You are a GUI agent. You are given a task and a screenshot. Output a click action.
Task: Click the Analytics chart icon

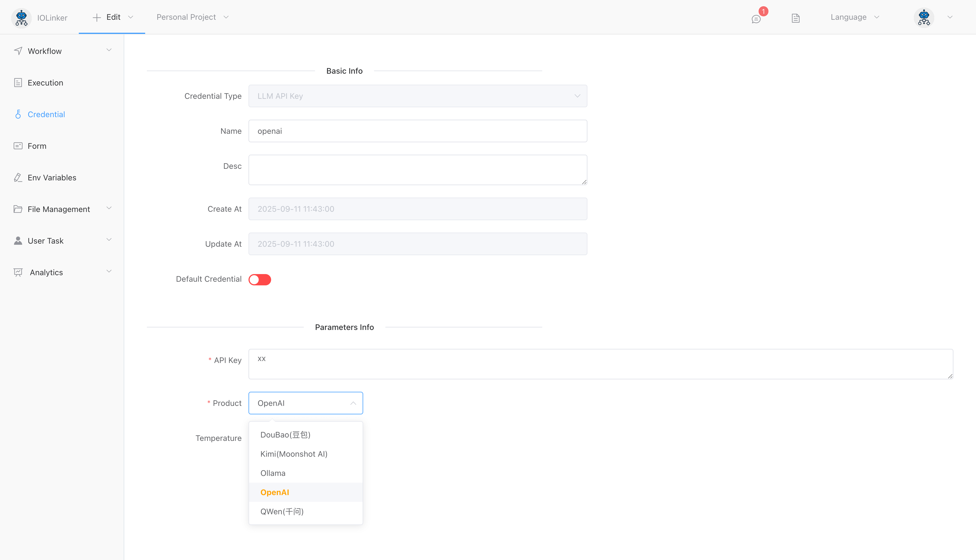tap(18, 272)
